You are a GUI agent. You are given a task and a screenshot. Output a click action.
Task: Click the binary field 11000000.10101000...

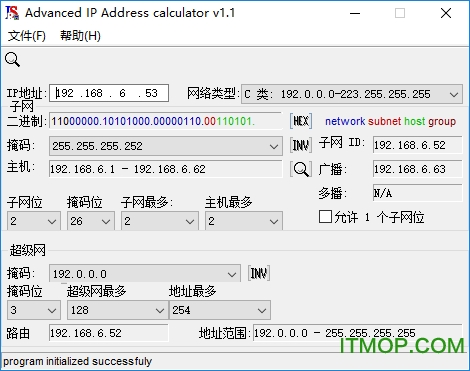166,121
